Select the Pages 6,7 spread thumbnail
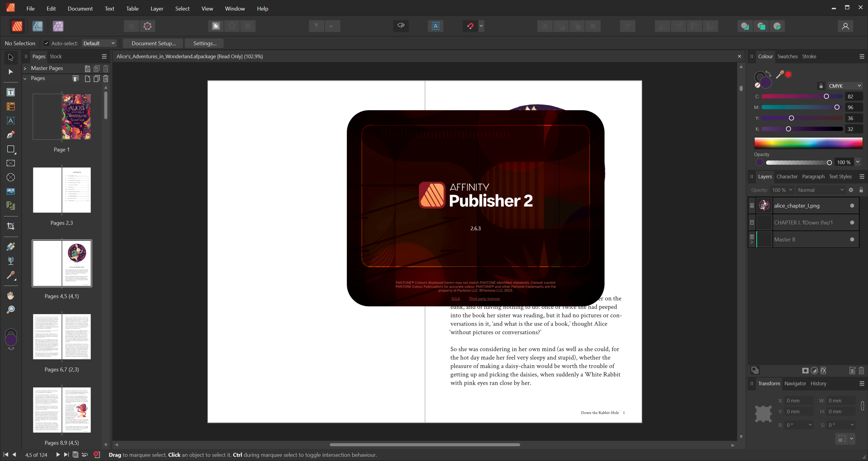Screen dimensions: 868x461 coord(62,337)
